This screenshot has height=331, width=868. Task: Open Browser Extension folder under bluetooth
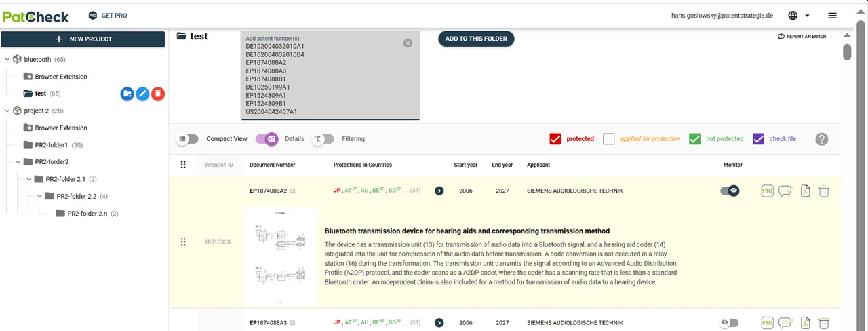[61, 77]
